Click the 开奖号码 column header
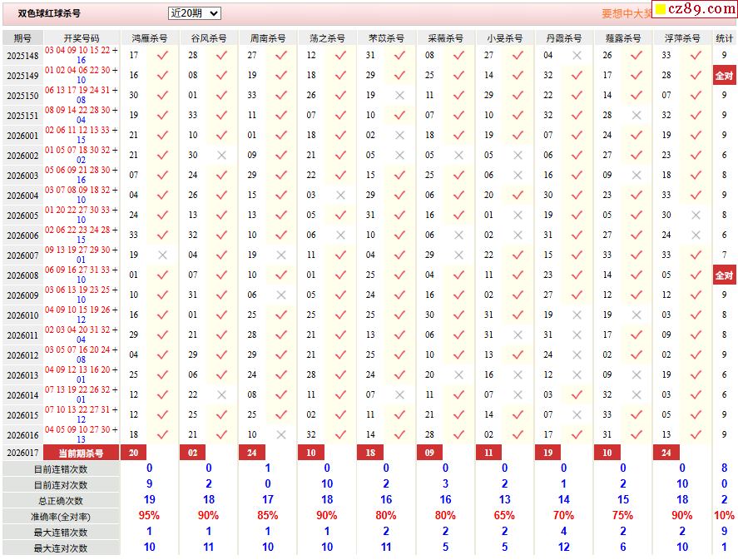 tap(82, 38)
